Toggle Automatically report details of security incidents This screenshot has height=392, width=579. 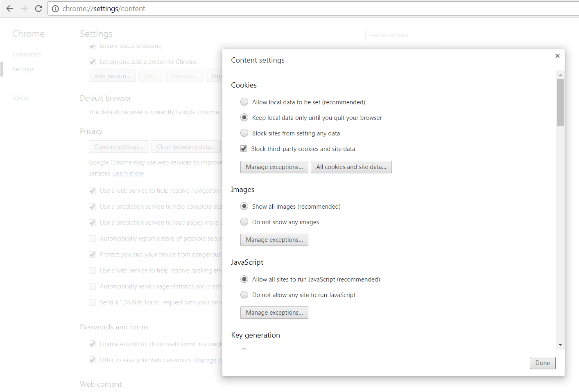(92, 239)
